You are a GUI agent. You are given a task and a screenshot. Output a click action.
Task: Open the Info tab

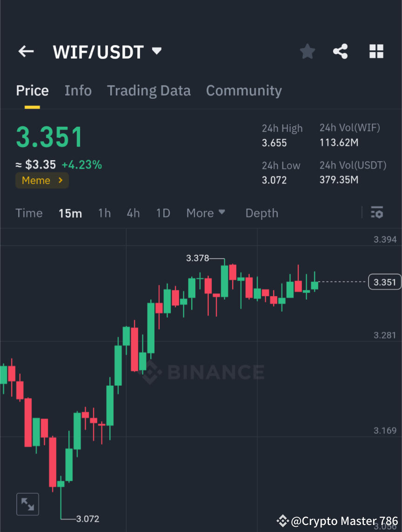tap(78, 90)
